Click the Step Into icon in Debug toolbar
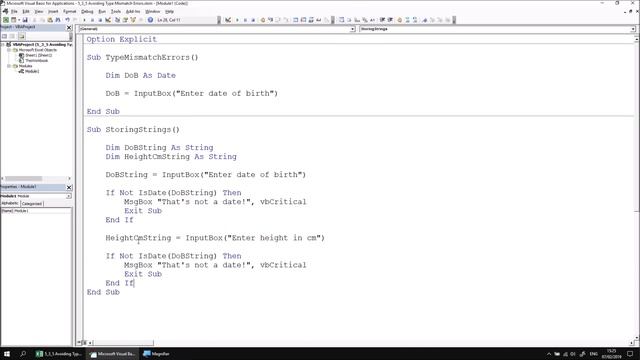This screenshot has height=360, width=640. [x=270, y=20]
